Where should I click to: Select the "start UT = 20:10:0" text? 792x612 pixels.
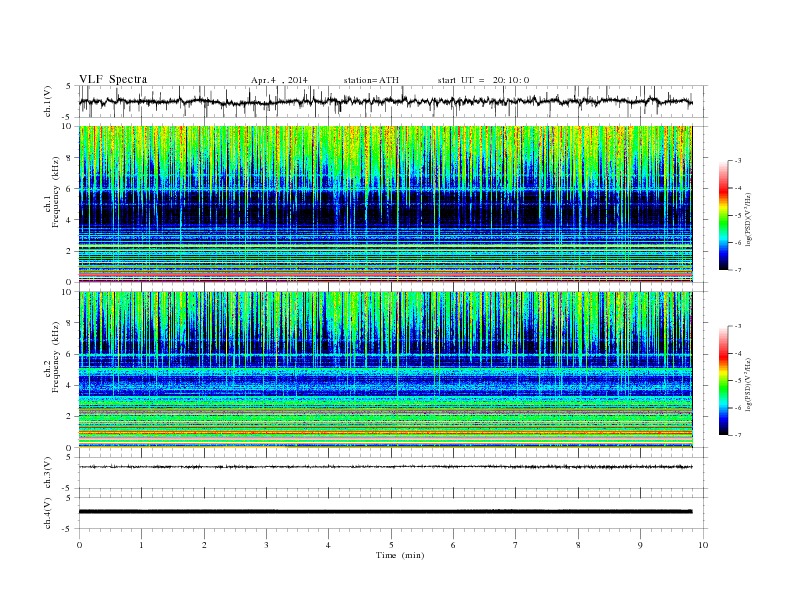click(483, 80)
